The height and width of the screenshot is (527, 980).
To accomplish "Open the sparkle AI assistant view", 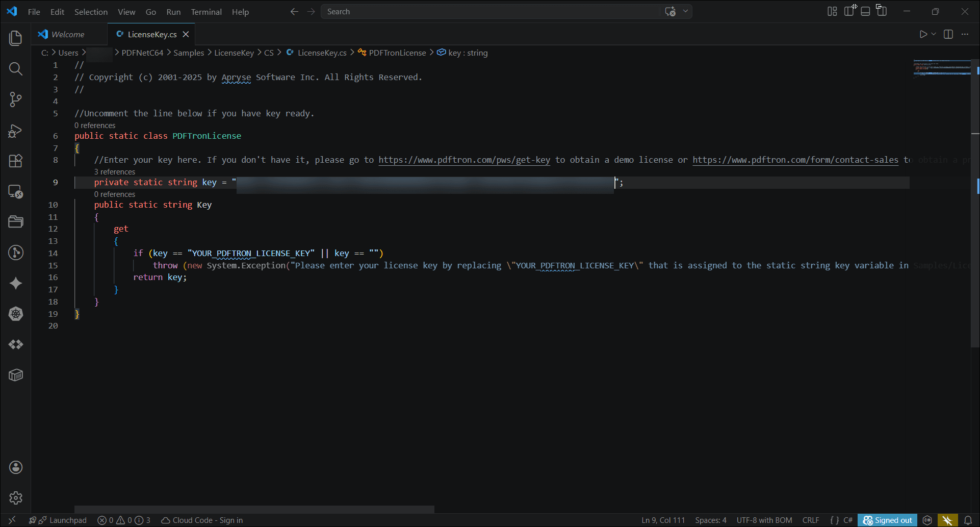I will point(16,283).
